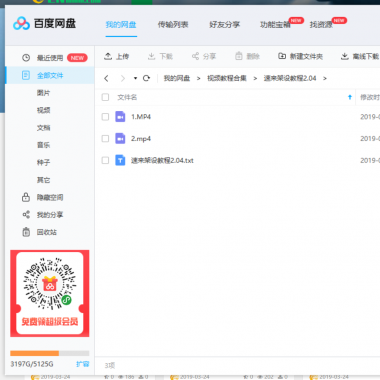Expand the arrow after 我的网盘 breadcrumb

199,78
